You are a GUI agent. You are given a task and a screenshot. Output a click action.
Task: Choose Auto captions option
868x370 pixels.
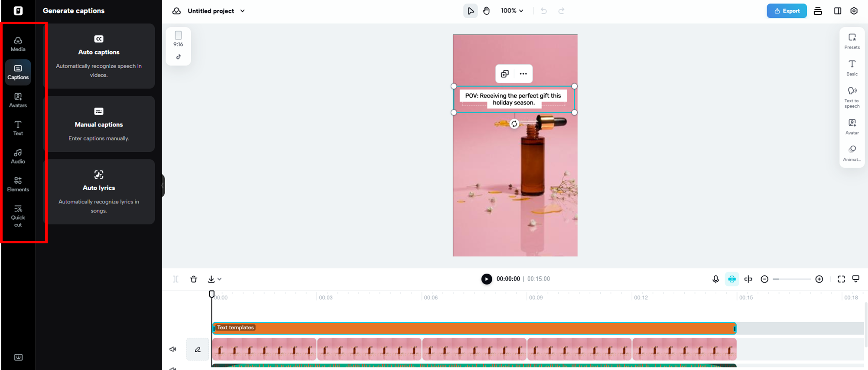pyautogui.click(x=99, y=56)
